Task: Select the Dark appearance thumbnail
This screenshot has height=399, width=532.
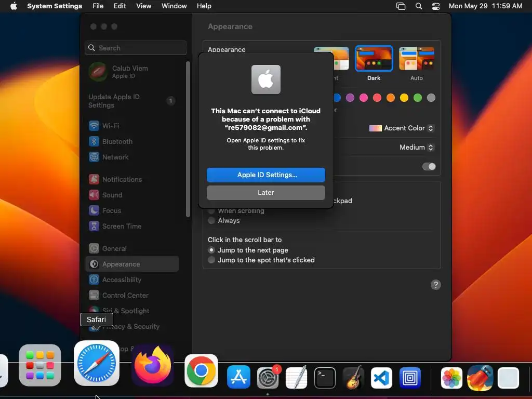Action: pyautogui.click(x=374, y=58)
